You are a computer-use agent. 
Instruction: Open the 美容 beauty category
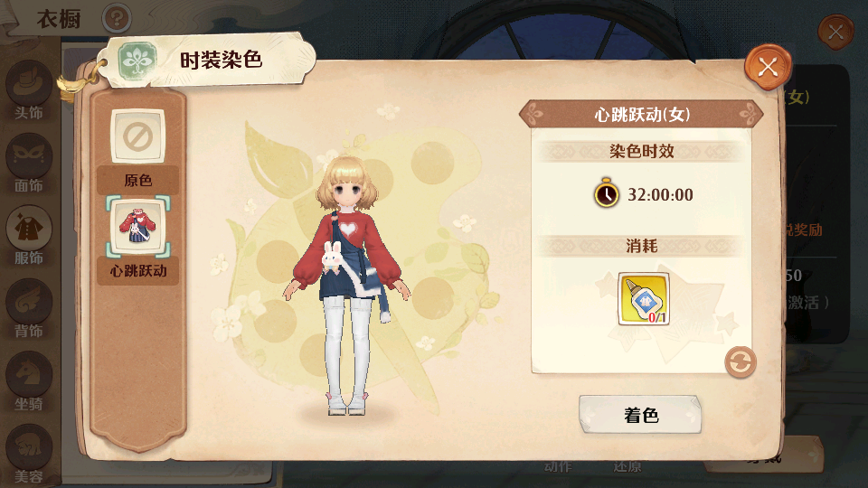click(x=28, y=454)
